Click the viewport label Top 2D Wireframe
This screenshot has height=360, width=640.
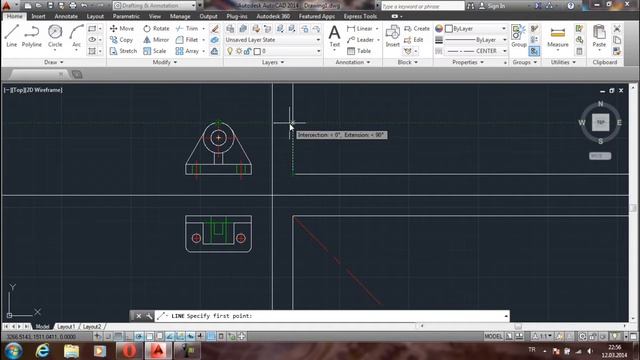(x=33, y=90)
